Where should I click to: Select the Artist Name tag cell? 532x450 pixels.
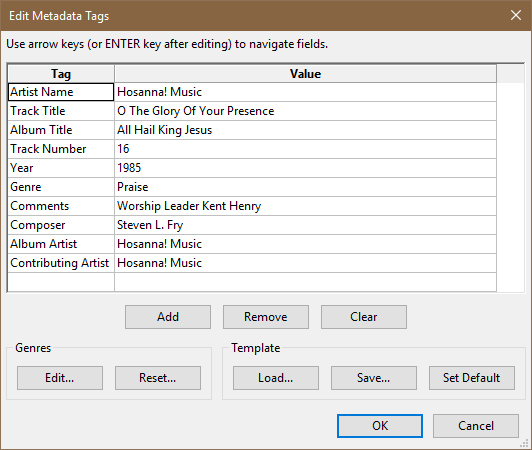(x=61, y=92)
